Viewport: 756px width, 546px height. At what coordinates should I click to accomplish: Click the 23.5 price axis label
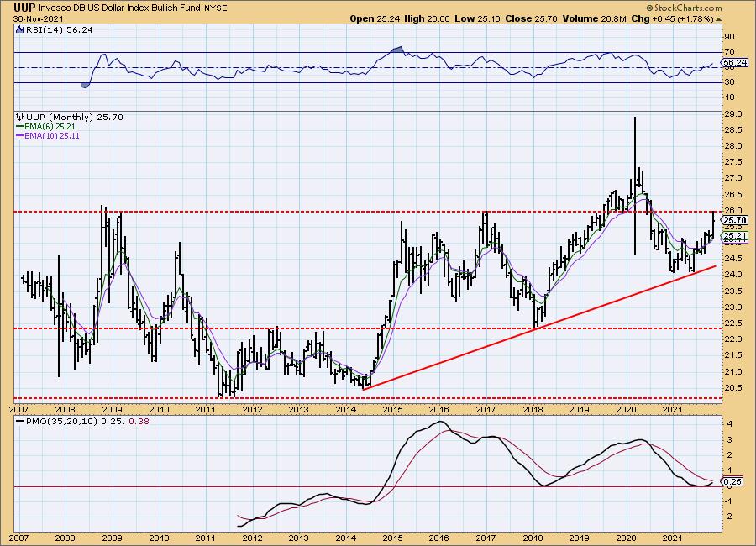732,291
